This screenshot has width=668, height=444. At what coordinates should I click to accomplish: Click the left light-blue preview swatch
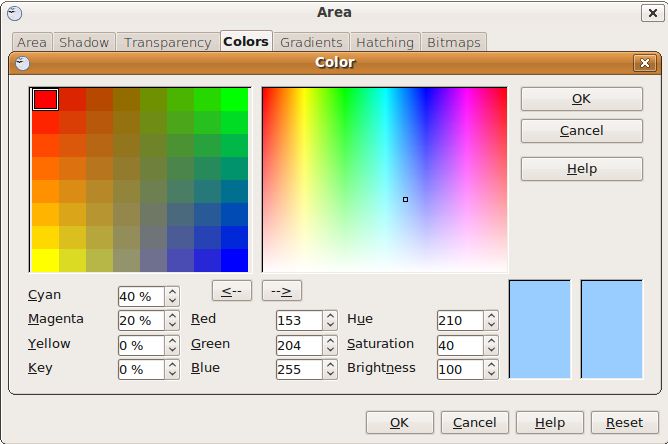click(539, 329)
